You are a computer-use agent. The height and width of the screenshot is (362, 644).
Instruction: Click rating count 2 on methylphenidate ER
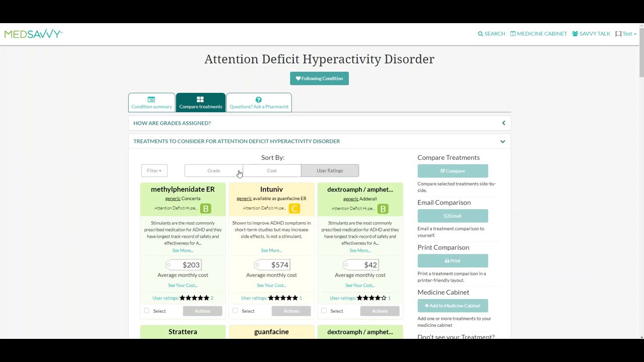point(212,298)
